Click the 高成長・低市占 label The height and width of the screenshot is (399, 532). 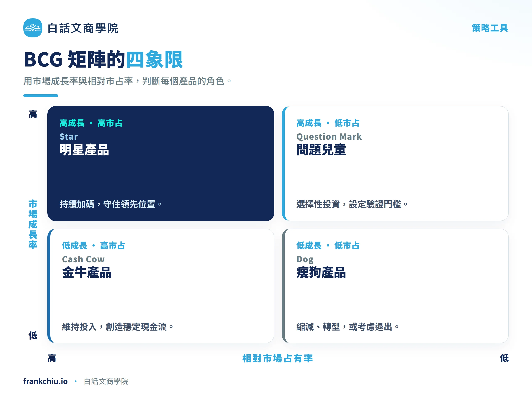328,123
